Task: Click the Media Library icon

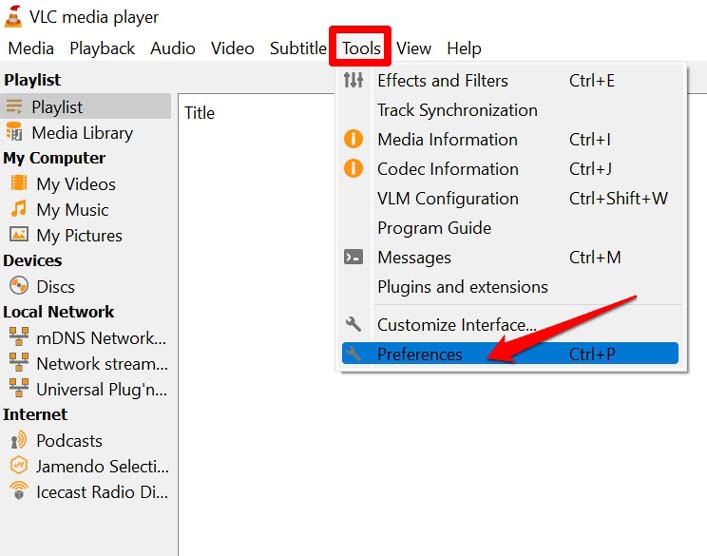Action: [x=14, y=132]
